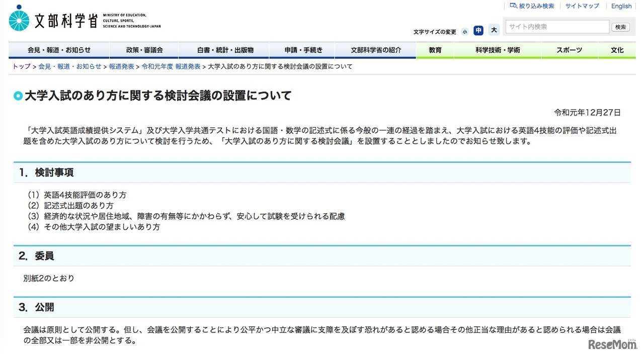The height and width of the screenshot is (356, 644).
Task: Open the サイトマップ link
Action: coord(581,6)
